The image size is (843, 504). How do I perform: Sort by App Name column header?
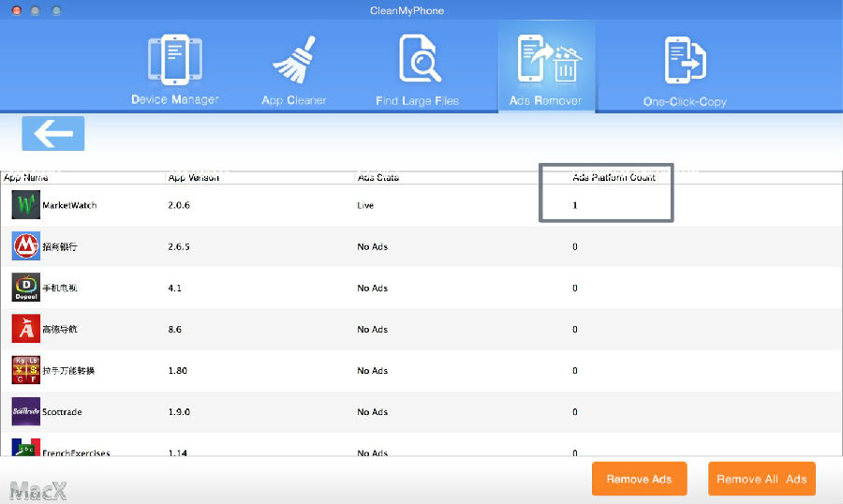click(26, 177)
